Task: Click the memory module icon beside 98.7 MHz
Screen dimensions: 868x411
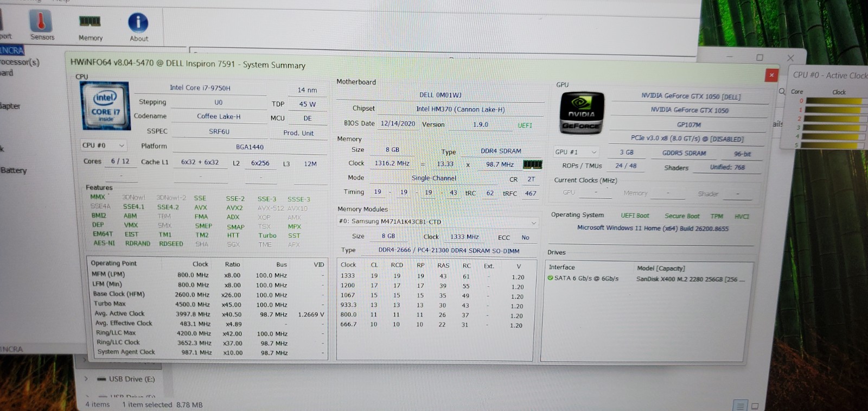Action: tap(532, 164)
